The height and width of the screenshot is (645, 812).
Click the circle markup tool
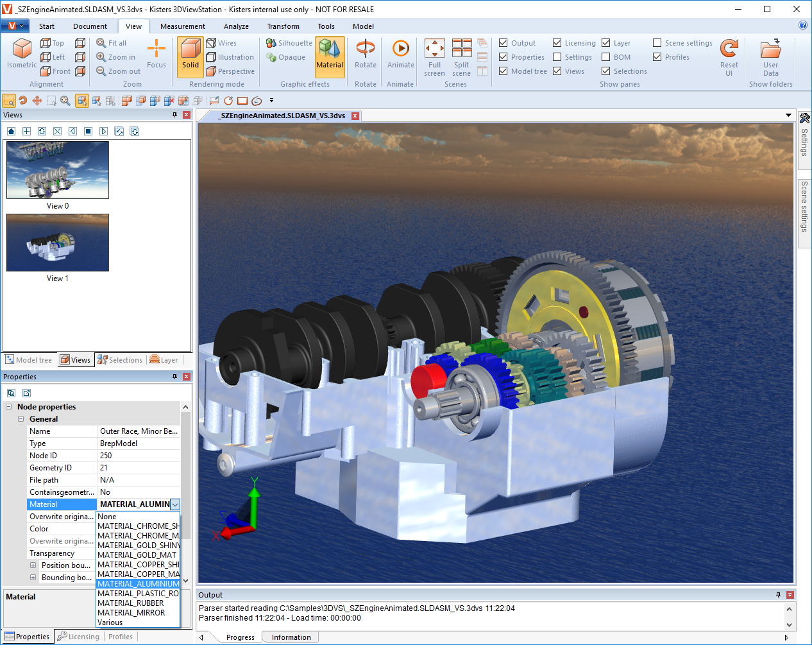pyautogui.click(x=228, y=101)
